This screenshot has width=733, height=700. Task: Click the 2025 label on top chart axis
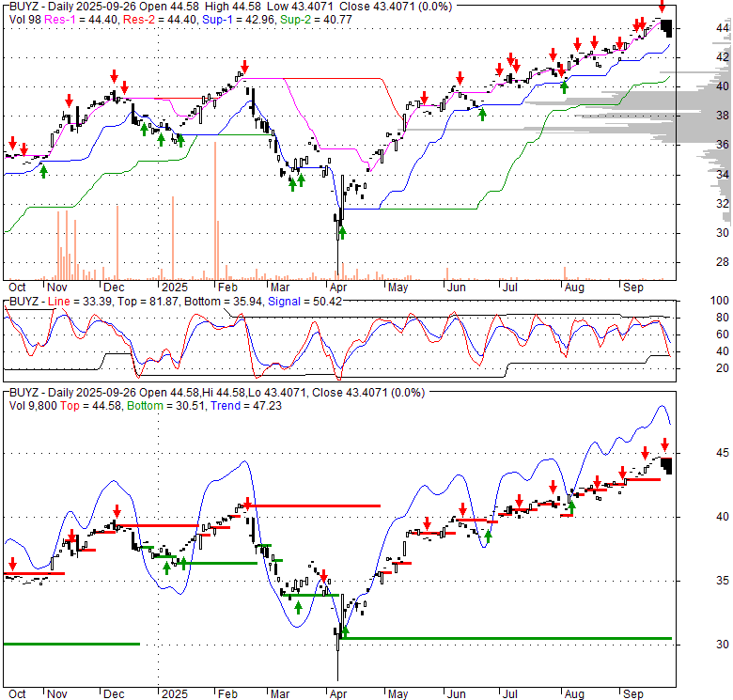click(x=175, y=288)
